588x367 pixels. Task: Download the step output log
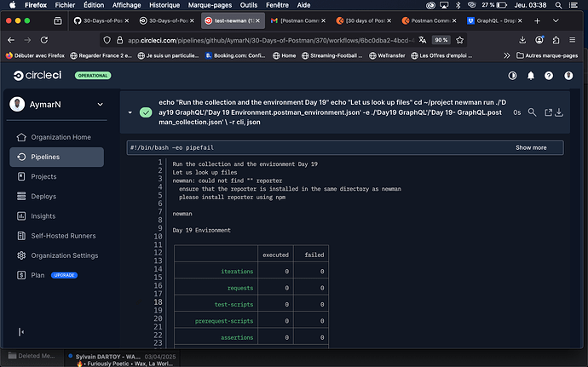coord(559,112)
